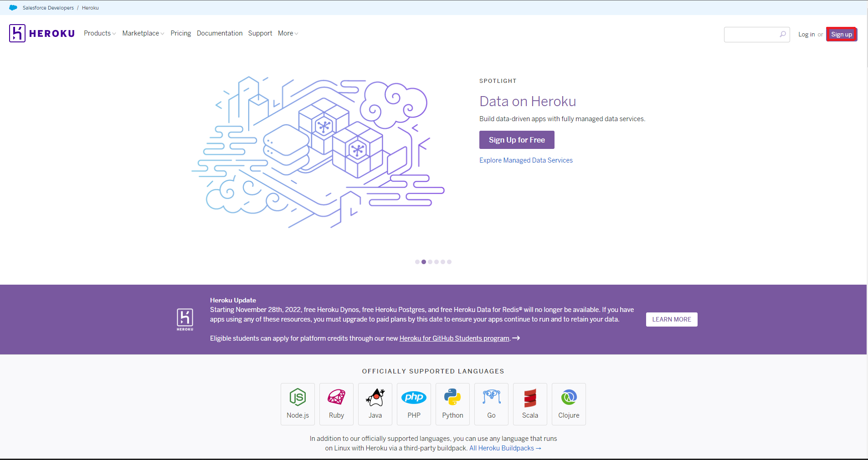The height and width of the screenshot is (460, 868).
Task: Open Explore Managed Data Services link
Action: (x=526, y=160)
